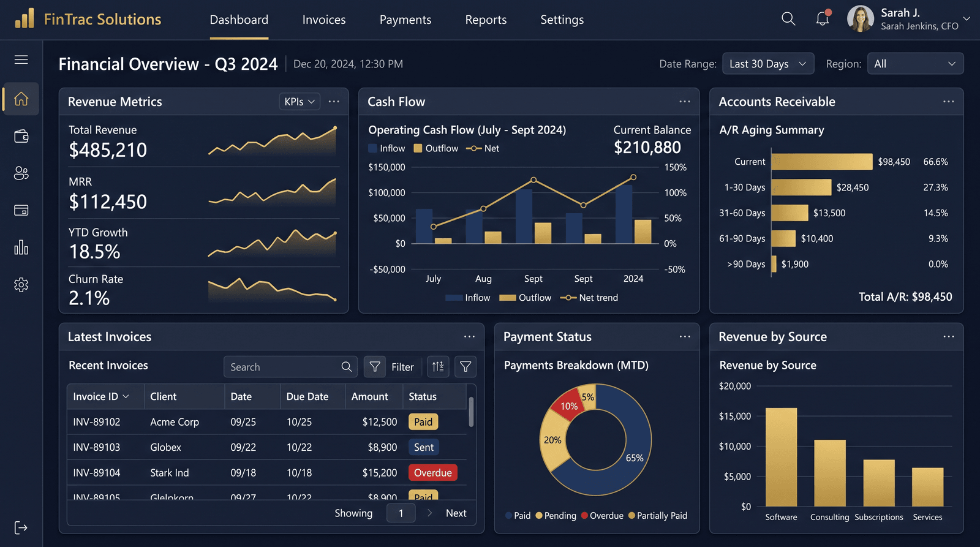Click the sort columns icon in invoices
Screen dimensions: 980x547
438,366
